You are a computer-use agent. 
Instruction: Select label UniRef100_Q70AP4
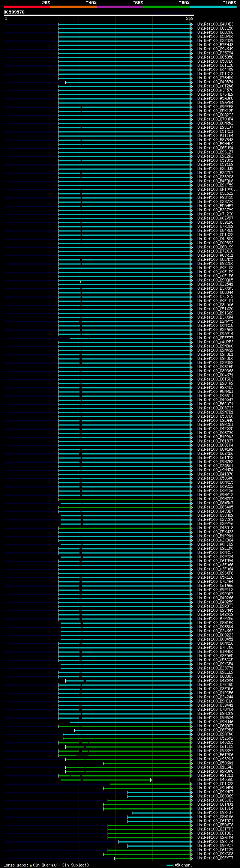[215, 119]
